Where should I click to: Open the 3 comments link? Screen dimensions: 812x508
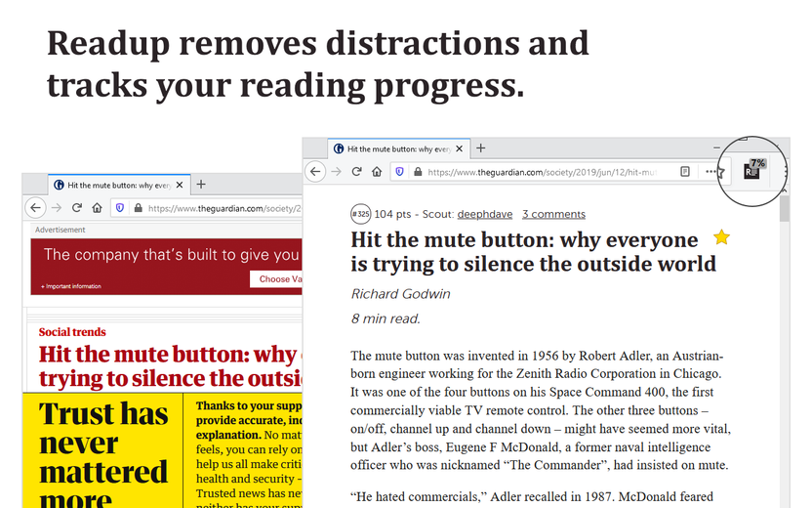[x=553, y=214]
